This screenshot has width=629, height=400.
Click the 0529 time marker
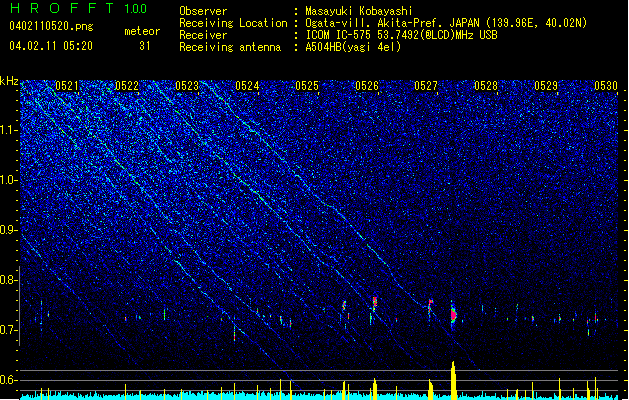(x=546, y=86)
